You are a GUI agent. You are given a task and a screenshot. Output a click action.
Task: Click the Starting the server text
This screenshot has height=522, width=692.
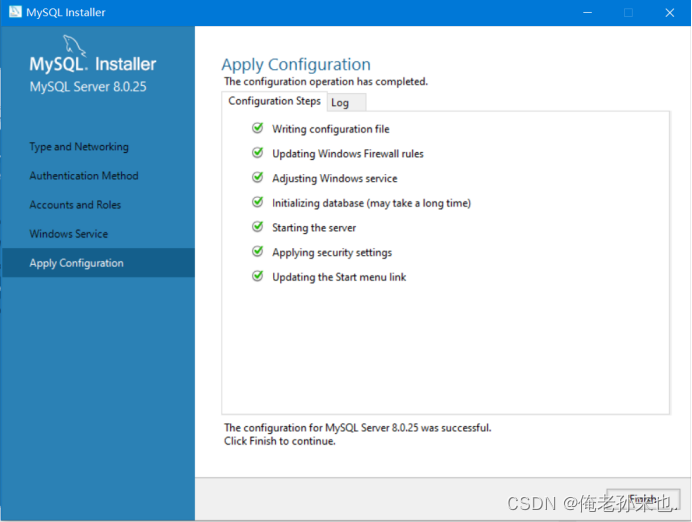point(314,228)
